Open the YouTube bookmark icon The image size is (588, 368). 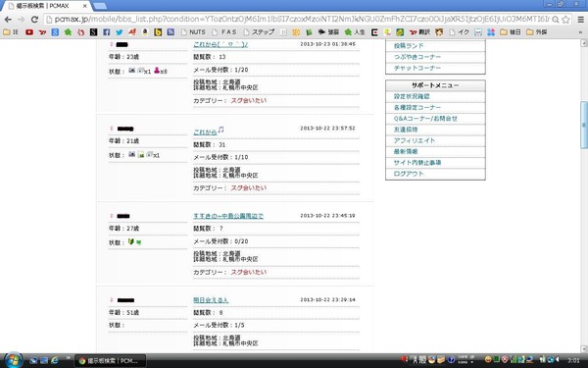(29, 32)
